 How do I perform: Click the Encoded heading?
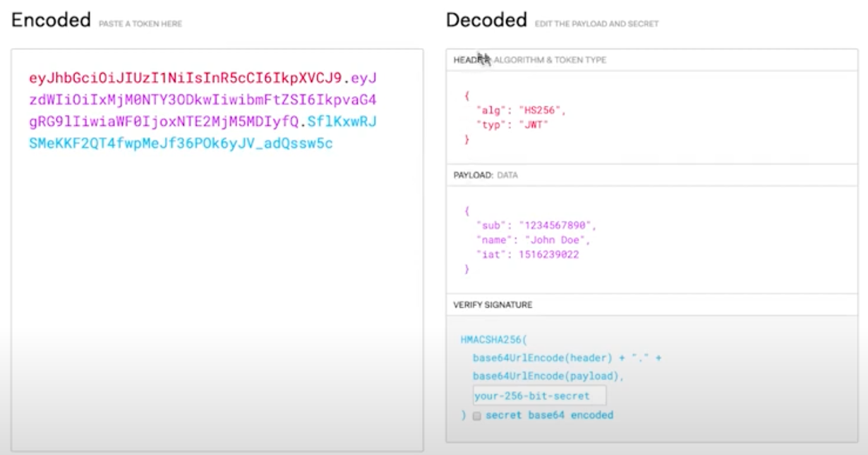[x=51, y=20]
